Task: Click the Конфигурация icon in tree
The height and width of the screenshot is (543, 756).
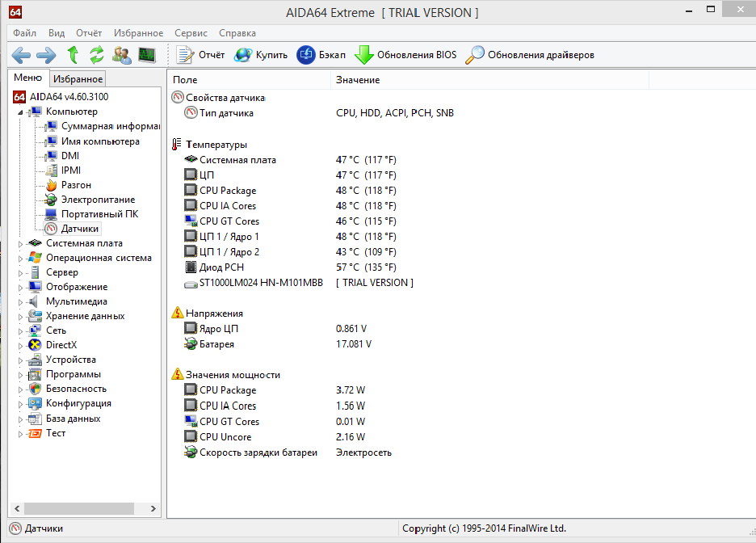Action: (35, 404)
